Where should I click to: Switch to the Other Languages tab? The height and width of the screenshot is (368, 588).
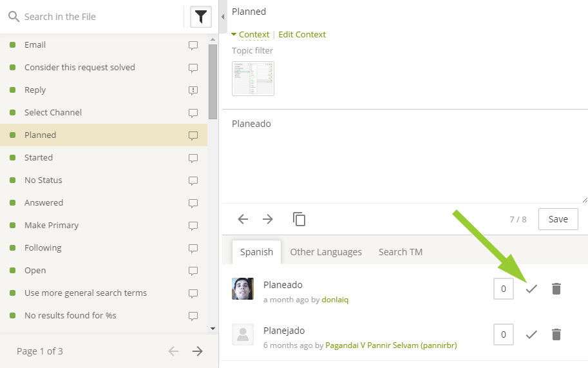[x=326, y=252]
